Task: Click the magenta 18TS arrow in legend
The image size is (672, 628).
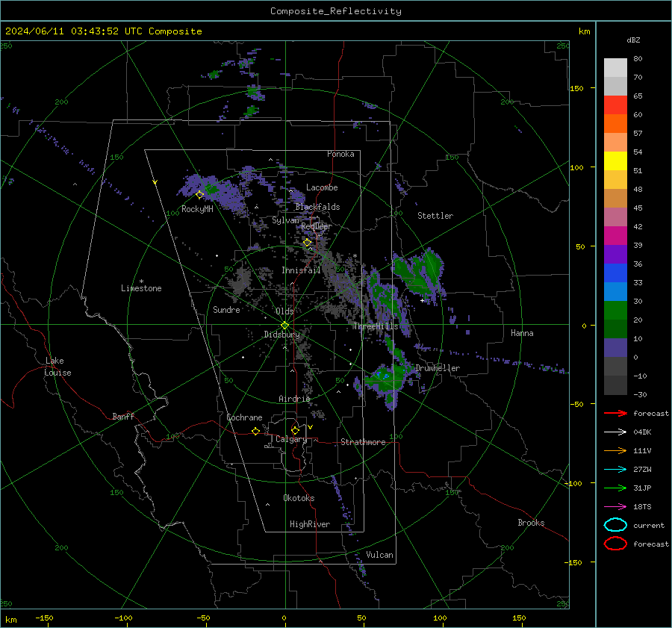Action: 615,507
